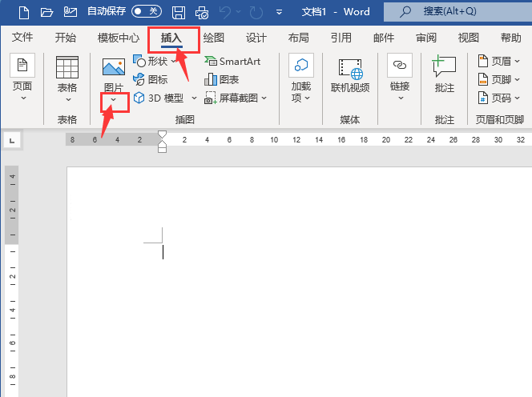Click the 形状 (Shapes) icon
The height and width of the screenshot is (397, 532).
(x=139, y=61)
